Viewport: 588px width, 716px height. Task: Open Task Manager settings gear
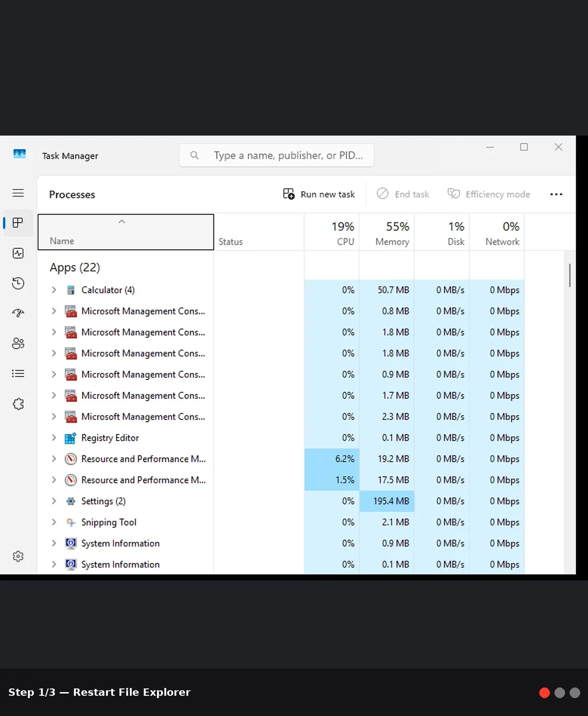[x=18, y=557]
